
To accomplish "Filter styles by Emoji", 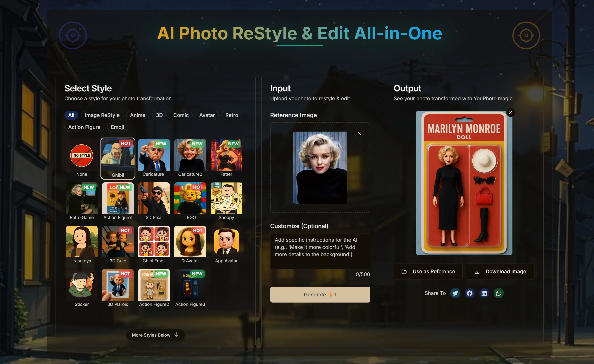I will 117,127.
